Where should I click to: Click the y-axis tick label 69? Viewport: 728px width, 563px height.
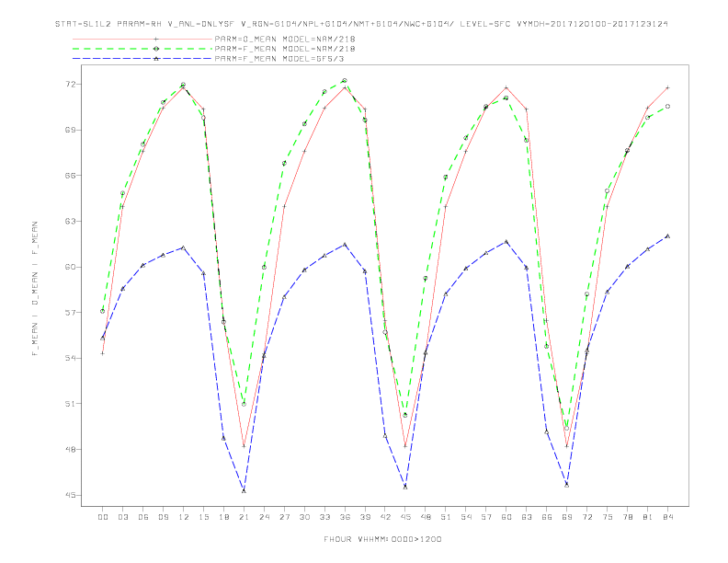pos(71,130)
